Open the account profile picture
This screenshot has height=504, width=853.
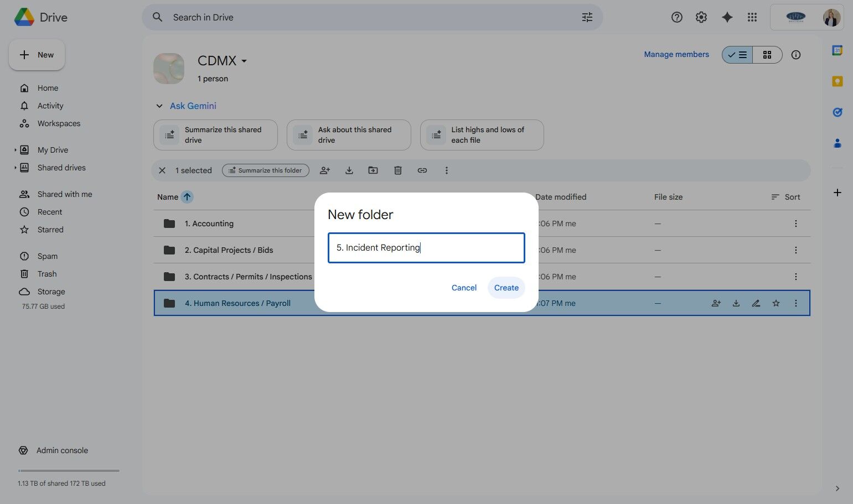[x=831, y=17]
